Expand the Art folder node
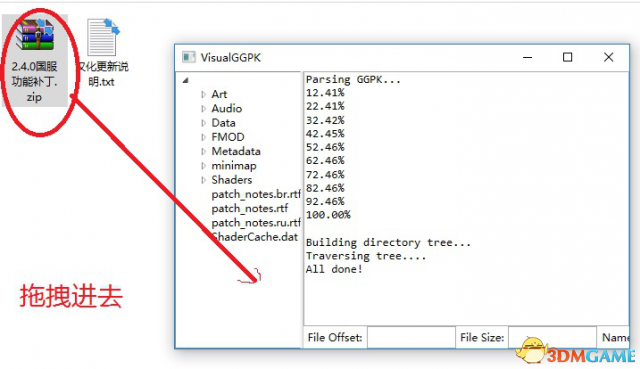 coord(203,94)
